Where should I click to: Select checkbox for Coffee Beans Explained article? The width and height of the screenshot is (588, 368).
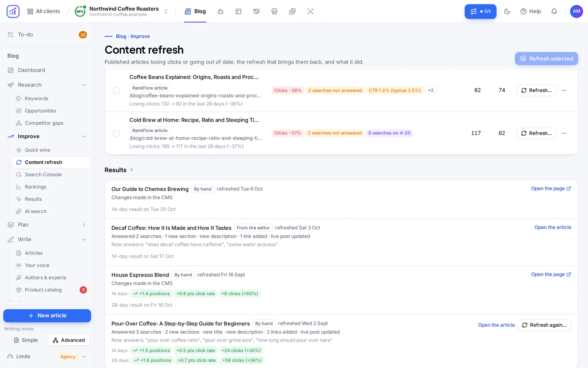pyautogui.click(x=116, y=90)
